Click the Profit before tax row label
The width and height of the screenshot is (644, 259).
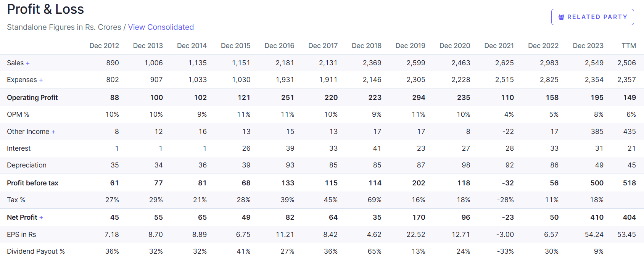[32, 183]
